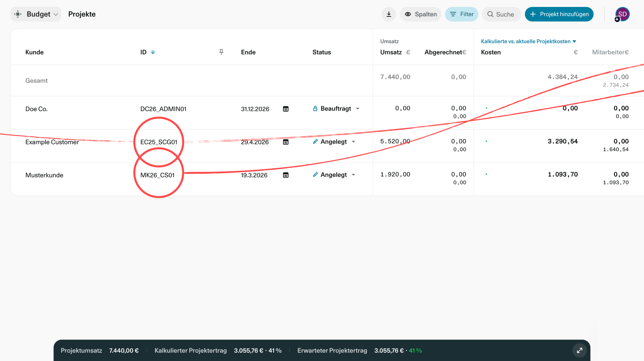Viewport: 644px width, 361px height.
Task: Click the download export icon
Action: pos(389,14)
